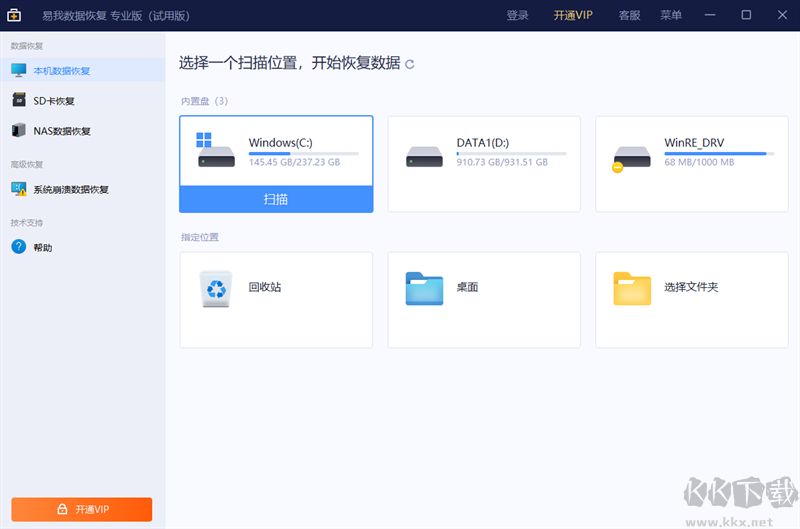800x529 pixels.
Task: Click the WinRE_DRV usage progress bar
Action: pos(719,154)
